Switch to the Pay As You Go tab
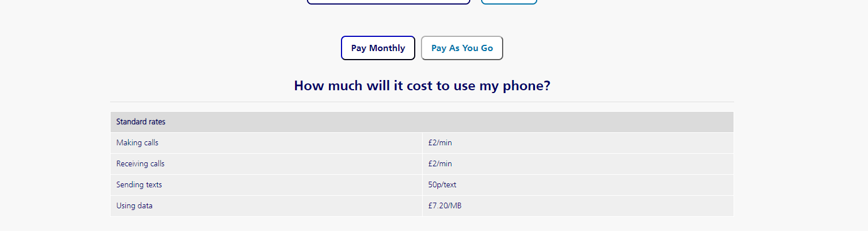Viewport: 868px width, 231px height. click(x=462, y=48)
